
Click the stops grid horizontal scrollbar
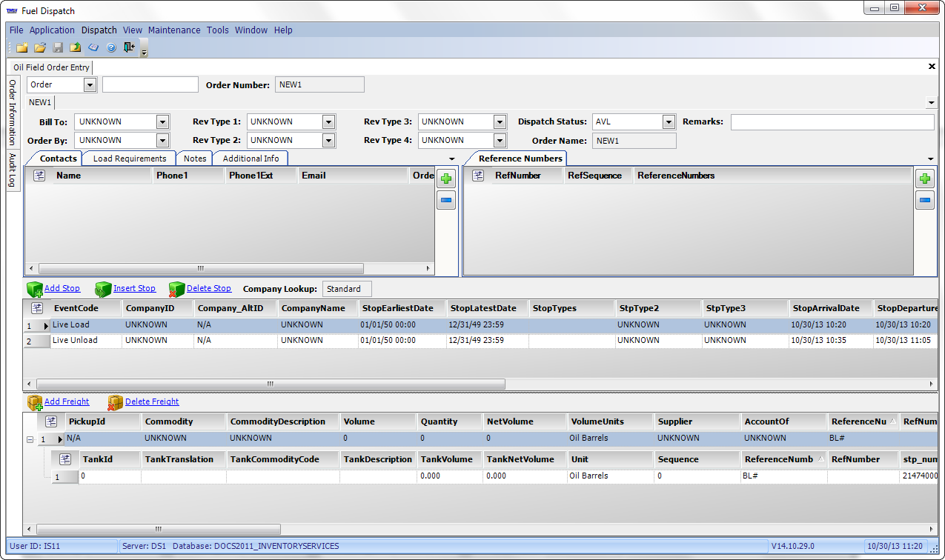coord(271,384)
